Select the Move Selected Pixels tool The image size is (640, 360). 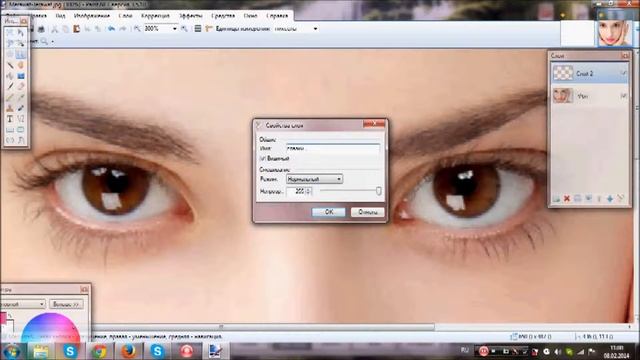pos(20,32)
